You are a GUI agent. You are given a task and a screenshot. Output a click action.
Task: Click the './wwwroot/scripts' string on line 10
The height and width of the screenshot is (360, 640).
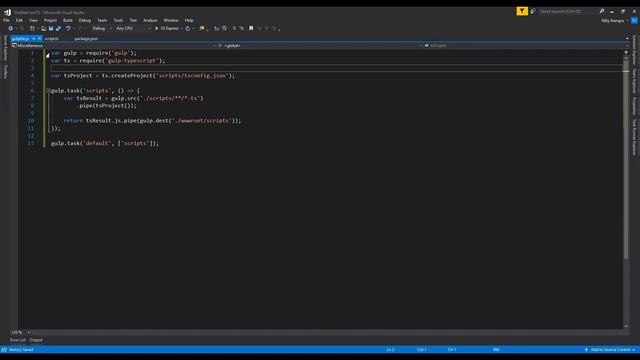pyautogui.click(x=202, y=120)
